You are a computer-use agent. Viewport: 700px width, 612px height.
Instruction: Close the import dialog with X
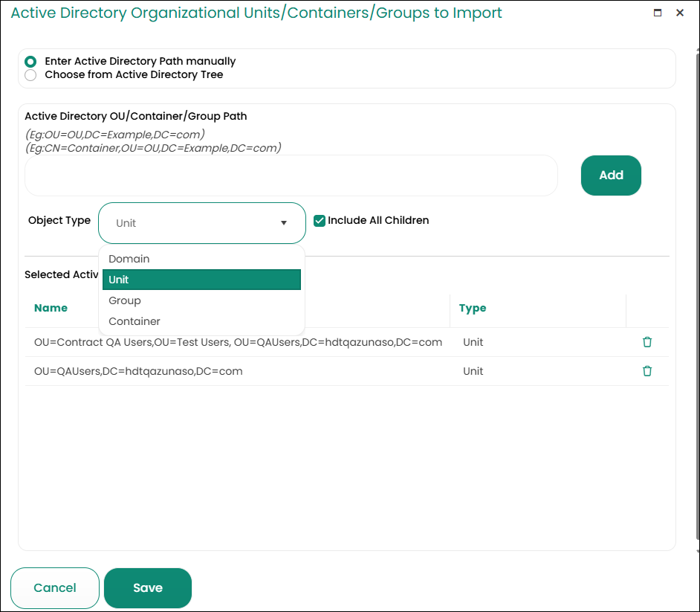[x=679, y=13]
